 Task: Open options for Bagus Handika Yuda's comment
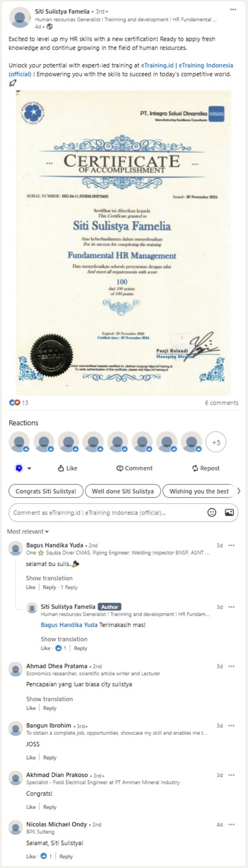click(x=232, y=545)
